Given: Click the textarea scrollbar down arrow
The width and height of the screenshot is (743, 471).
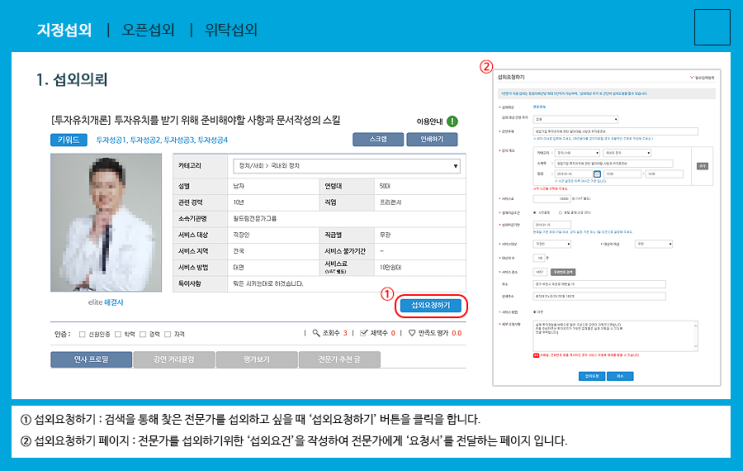Looking at the screenshot, I should (x=696, y=347).
